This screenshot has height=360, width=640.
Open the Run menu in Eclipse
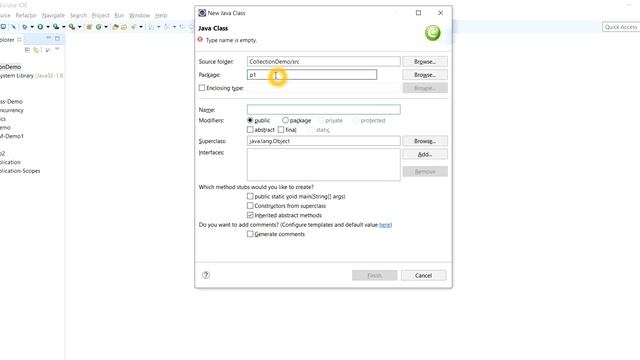119,15
